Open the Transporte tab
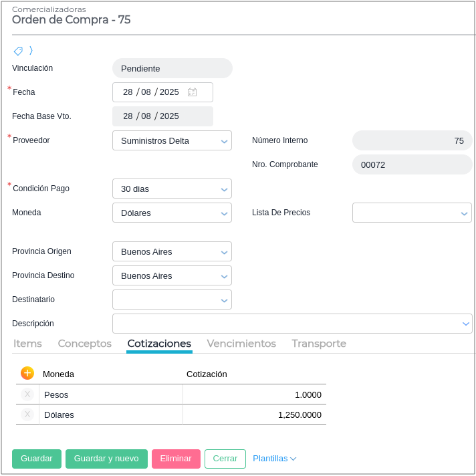The height and width of the screenshot is (476, 476). pyautogui.click(x=319, y=344)
